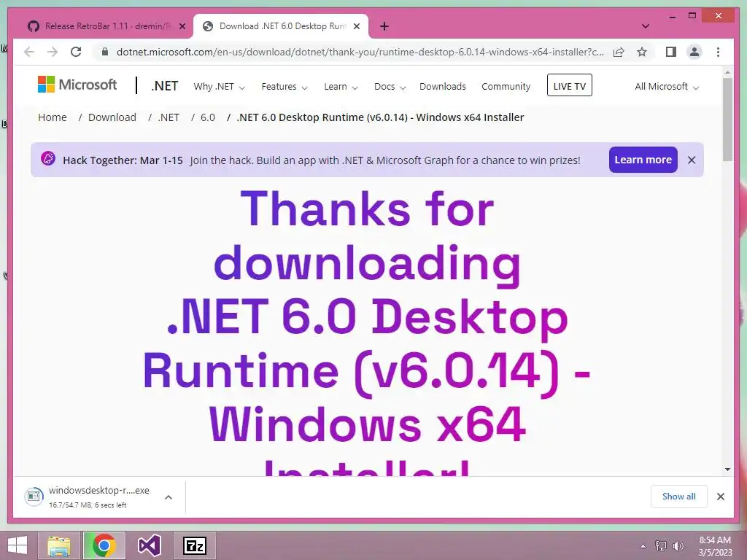747x560 pixels.
Task: Open 7-Zip from the taskbar
Action: 194,545
